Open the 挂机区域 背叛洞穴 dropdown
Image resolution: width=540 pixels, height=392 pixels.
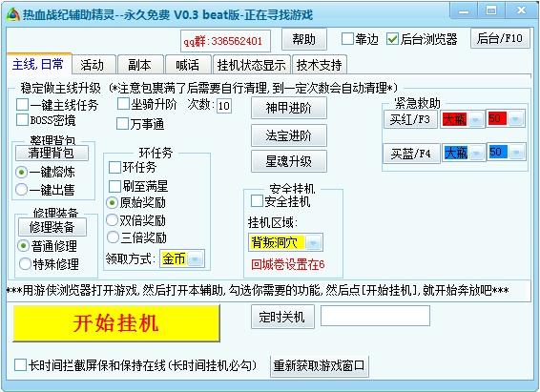click(285, 242)
